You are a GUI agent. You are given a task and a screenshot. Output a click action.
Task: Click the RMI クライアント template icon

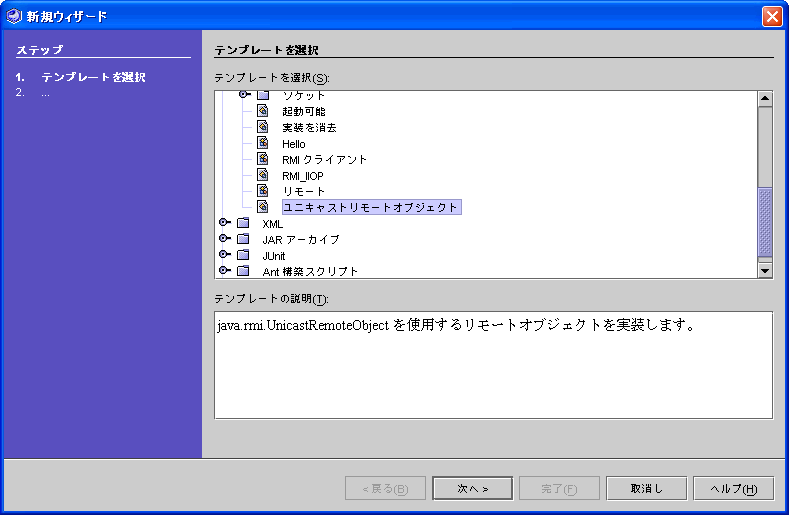263,159
